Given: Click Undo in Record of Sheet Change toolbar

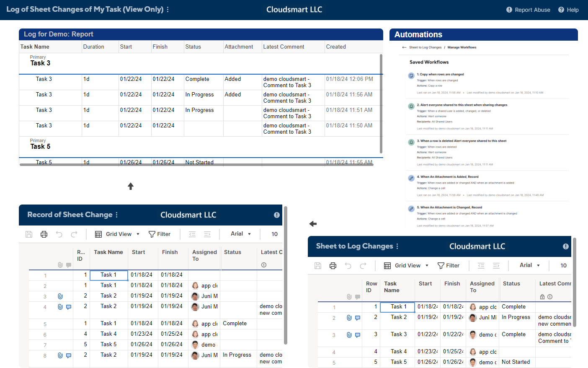Looking at the screenshot, I should [59, 234].
